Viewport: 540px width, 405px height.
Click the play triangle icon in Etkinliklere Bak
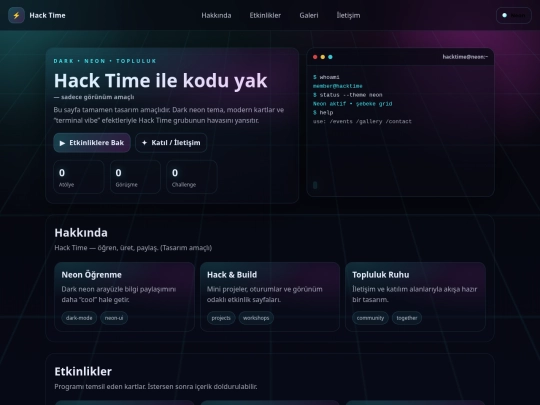point(62,143)
